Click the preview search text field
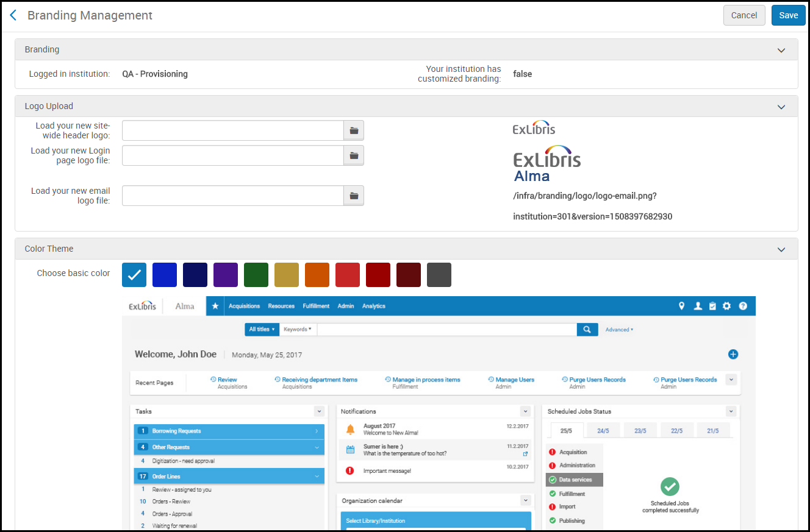This screenshot has height=532, width=810. tap(447, 330)
